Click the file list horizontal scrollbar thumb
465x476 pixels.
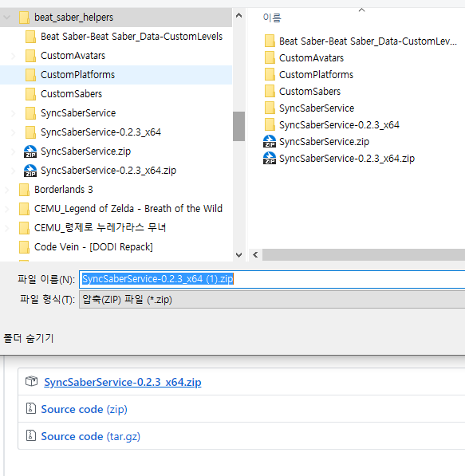click(364, 255)
